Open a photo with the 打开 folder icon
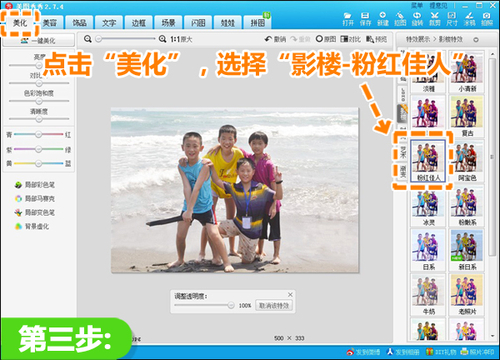Viewport: 500px width, 360px height. [348, 19]
